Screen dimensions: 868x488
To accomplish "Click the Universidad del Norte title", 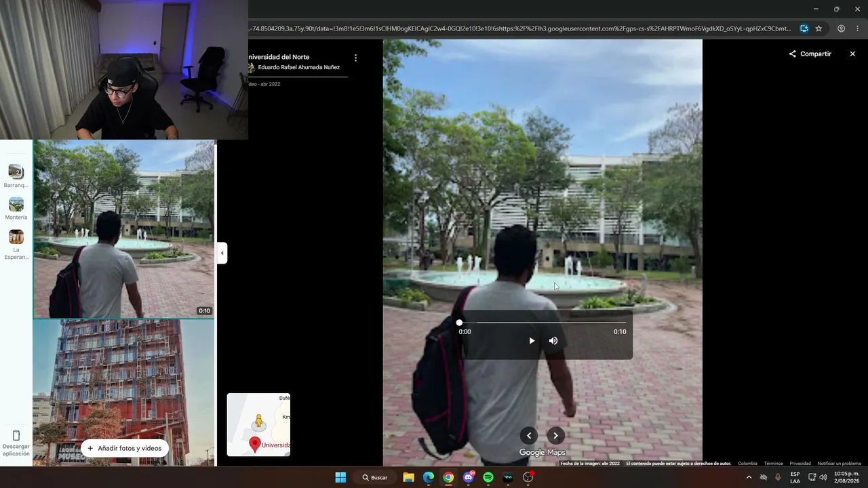I will tap(279, 57).
